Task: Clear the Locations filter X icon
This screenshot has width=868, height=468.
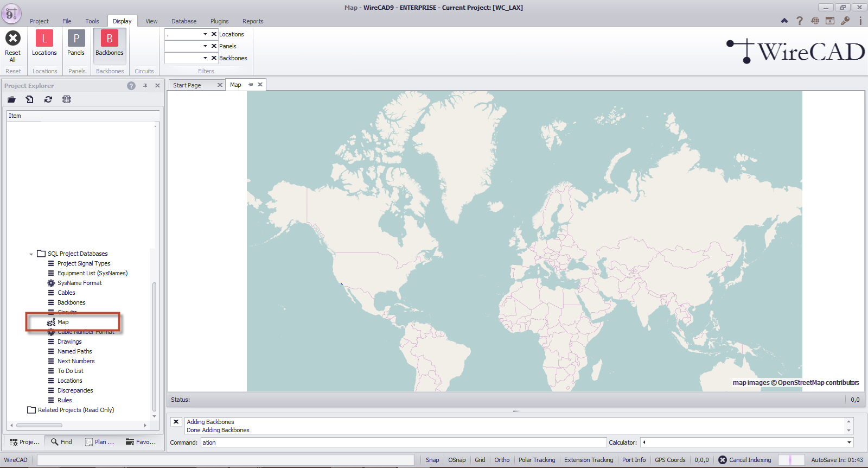Action: pyautogui.click(x=214, y=34)
